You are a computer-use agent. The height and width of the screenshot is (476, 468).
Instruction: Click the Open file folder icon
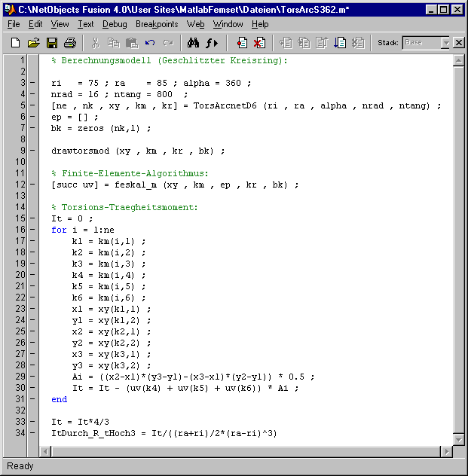(x=34, y=43)
